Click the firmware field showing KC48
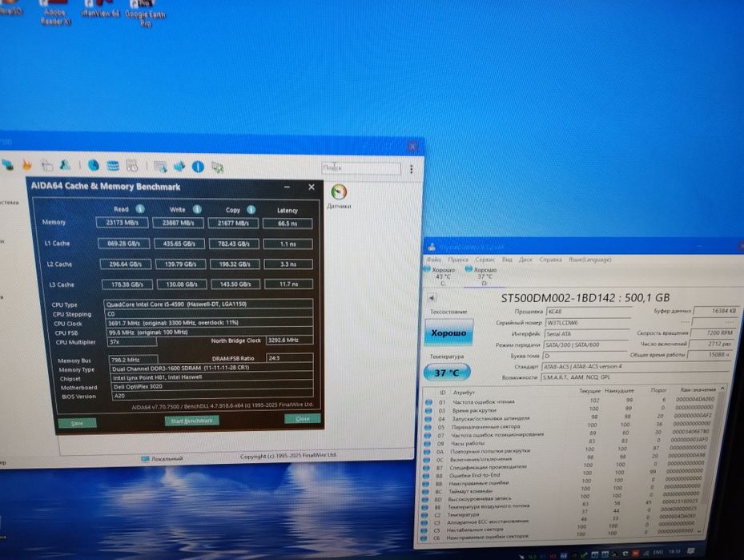The width and height of the screenshot is (744, 560). point(589,312)
